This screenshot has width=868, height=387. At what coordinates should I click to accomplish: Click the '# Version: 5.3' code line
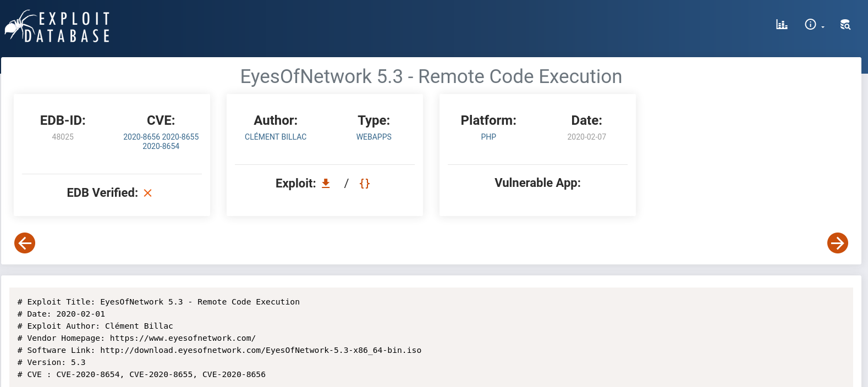pos(51,362)
